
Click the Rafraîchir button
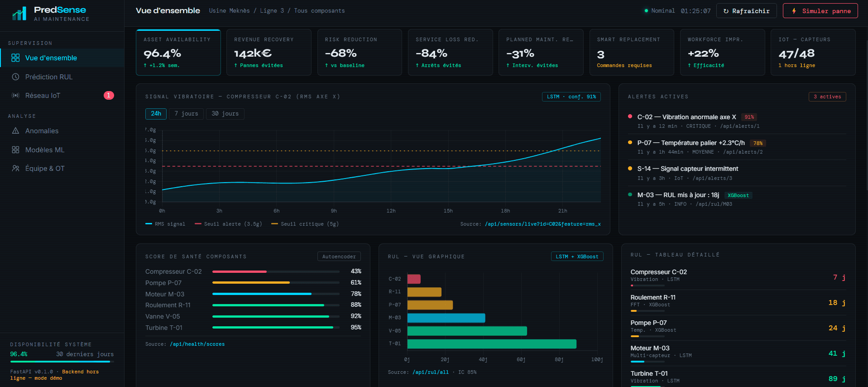coord(746,11)
